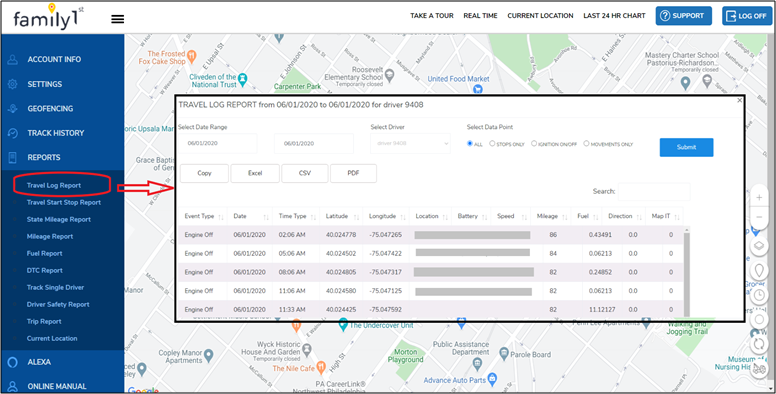Click fuel value 11.12127
Viewport: 776px width, 394px height.
click(x=602, y=309)
